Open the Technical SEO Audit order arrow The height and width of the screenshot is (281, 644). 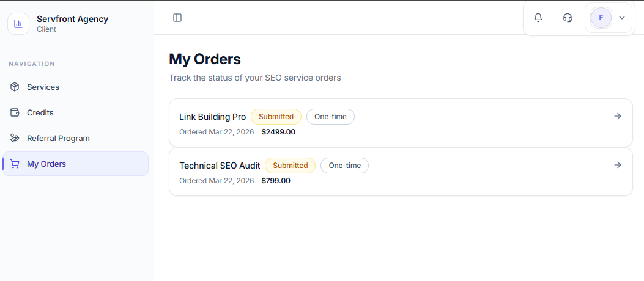(618, 165)
